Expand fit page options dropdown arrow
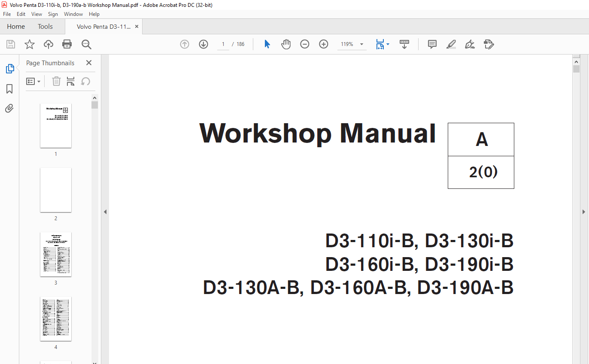 pyautogui.click(x=388, y=44)
